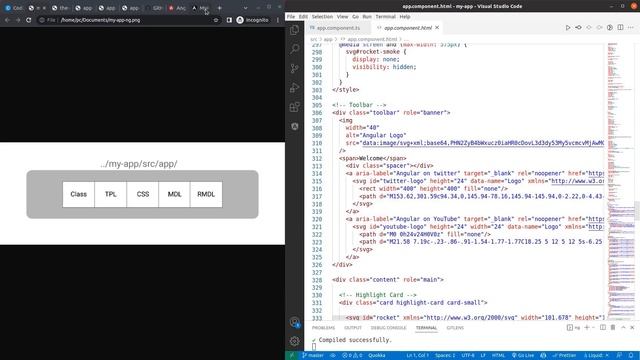
Task: Start server with Go Live status item
Action: pos(523,356)
